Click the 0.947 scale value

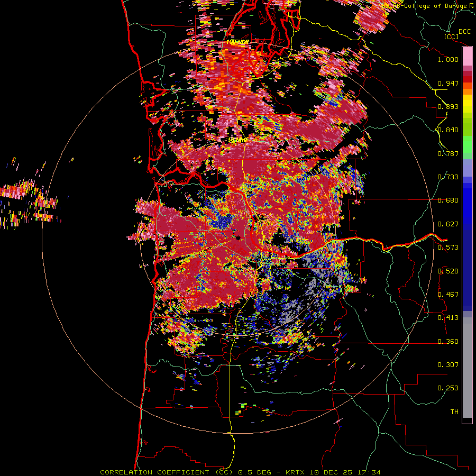coord(448,83)
